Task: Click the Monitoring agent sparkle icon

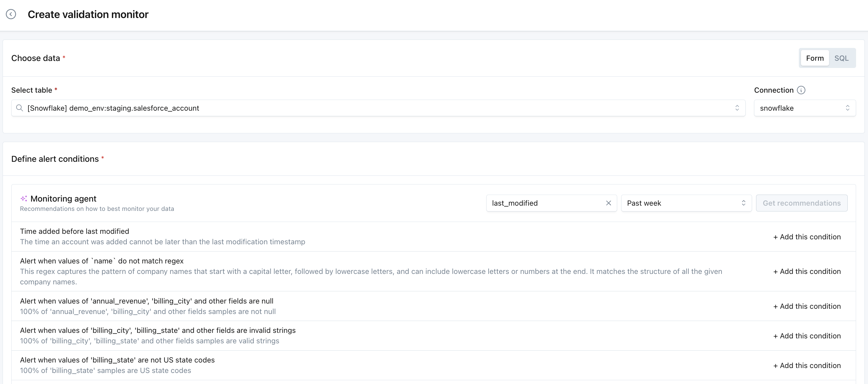Action: coord(24,198)
